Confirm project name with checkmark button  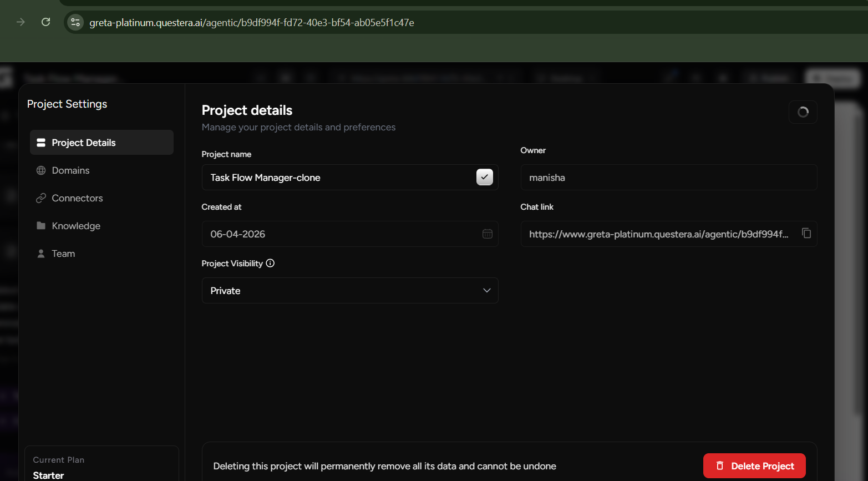(x=485, y=177)
